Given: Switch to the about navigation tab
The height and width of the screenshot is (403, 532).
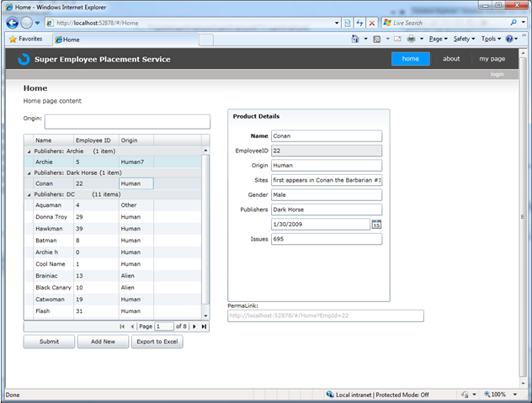Looking at the screenshot, I should click(x=451, y=59).
